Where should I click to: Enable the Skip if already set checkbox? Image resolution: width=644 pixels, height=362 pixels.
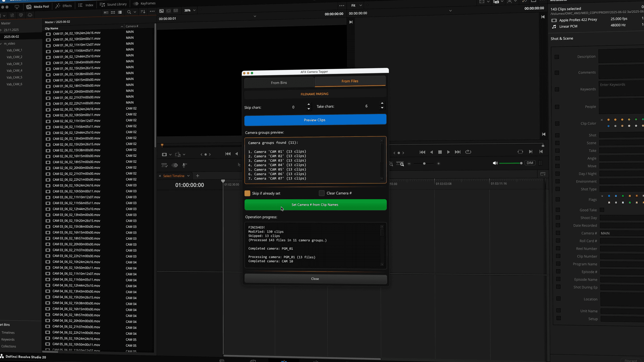tap(248, 193)
